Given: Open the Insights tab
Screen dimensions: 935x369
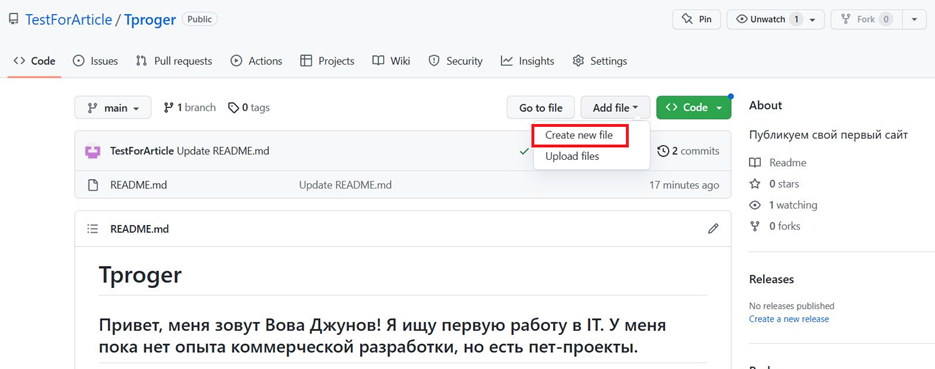Looking at the screenshot, I should point(527,61).
